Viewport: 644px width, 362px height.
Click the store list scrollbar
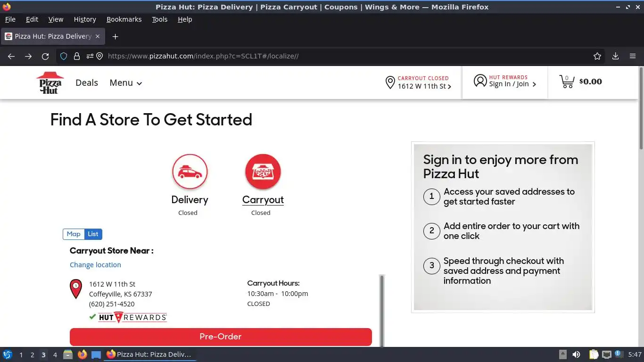point(382,311)
